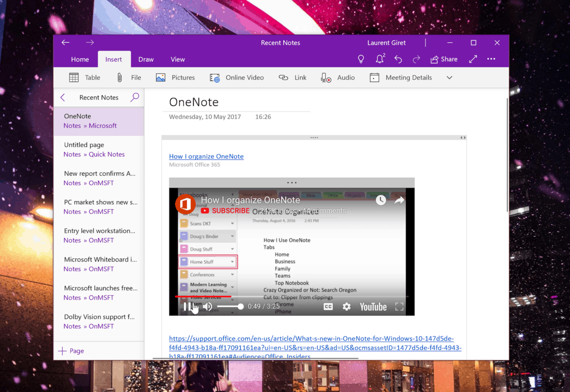Open the video settings gear

click(x=346, y=307)
